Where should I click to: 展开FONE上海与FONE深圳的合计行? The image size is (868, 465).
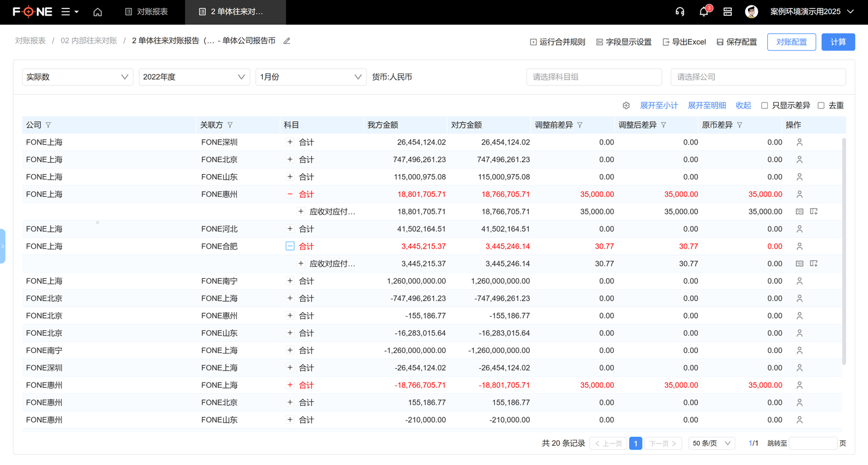290,142
